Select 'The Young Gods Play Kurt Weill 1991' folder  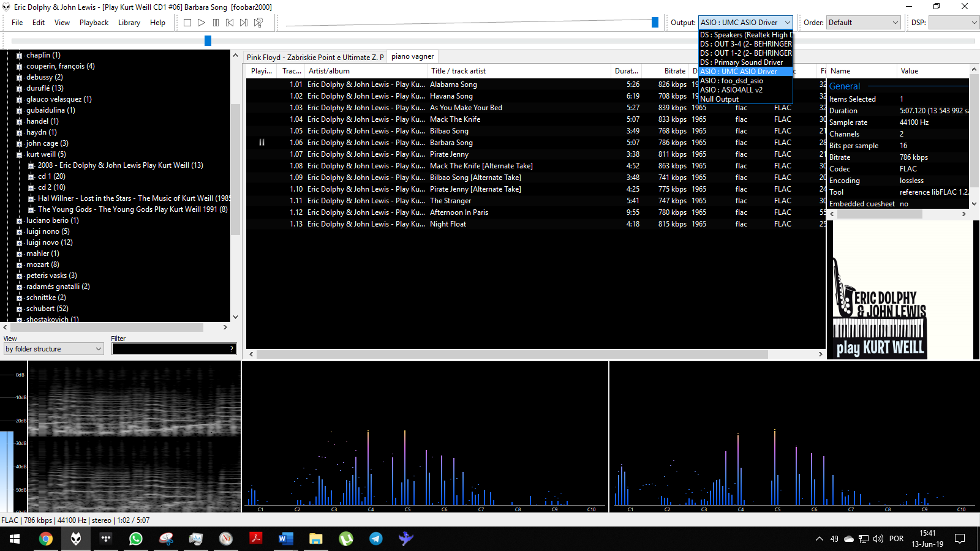[x=133, y=209]
